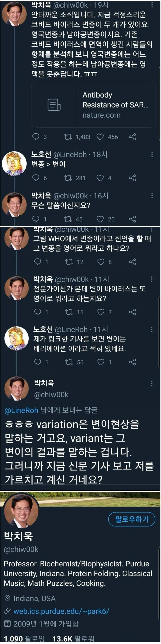Open the Antibody Resistance nature.com link card
Screen dimensions: 161x644
(x=93, y=105)
